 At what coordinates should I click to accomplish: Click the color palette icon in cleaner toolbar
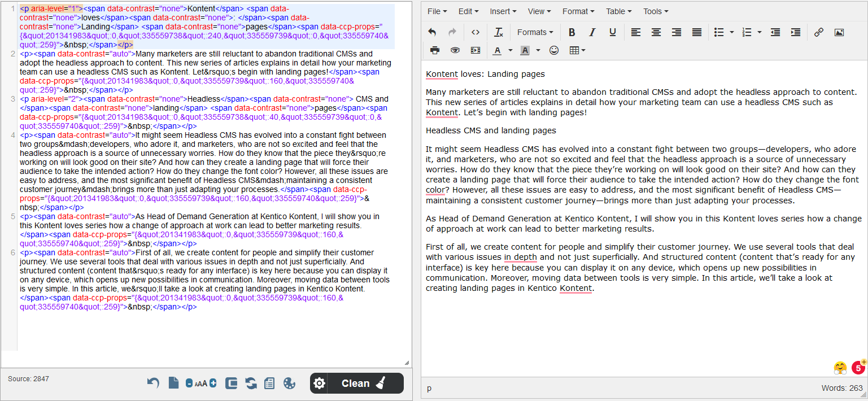[289, 383]
